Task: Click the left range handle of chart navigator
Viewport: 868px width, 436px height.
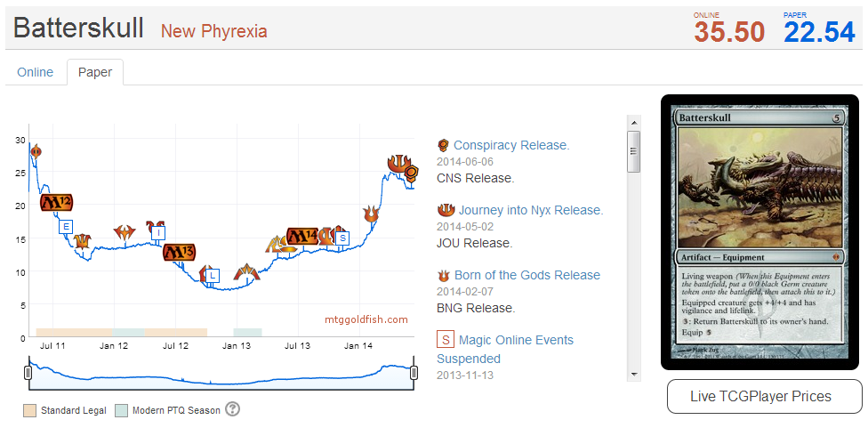Action: [x=28, y=374]
